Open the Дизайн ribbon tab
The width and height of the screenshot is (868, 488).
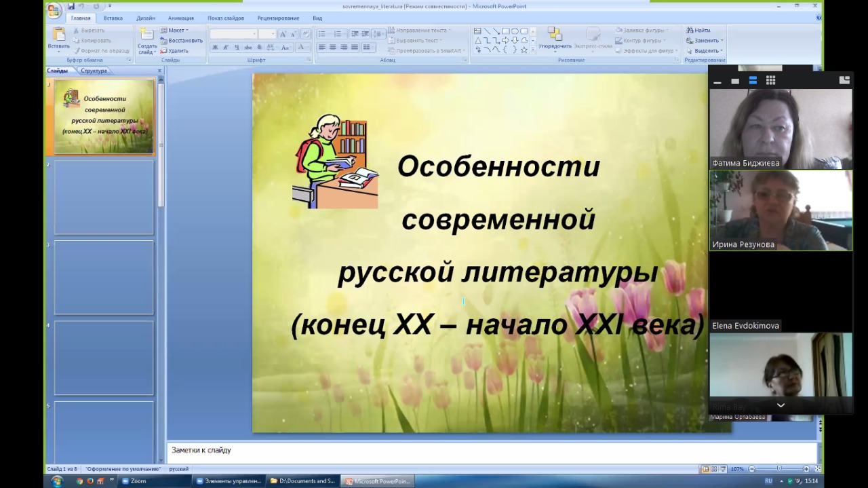coord(146,18)
